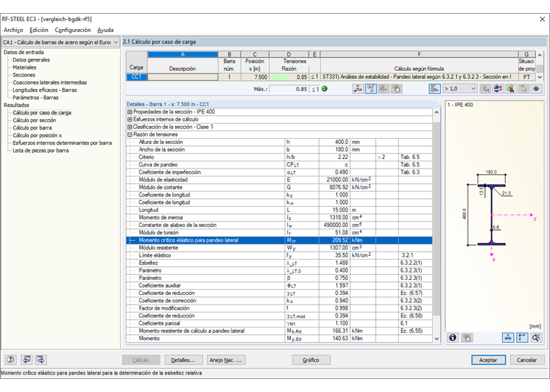Open 'Longitudes eficaces - Barras' in navigator
The image size is (550, 392).
point(45,90)
